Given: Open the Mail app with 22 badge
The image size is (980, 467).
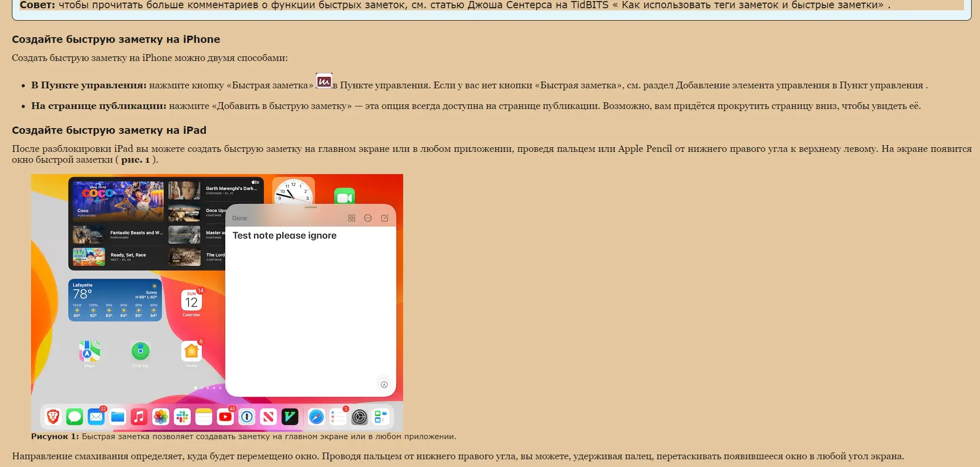Looking at the screenshot, I should click(96, 416).
